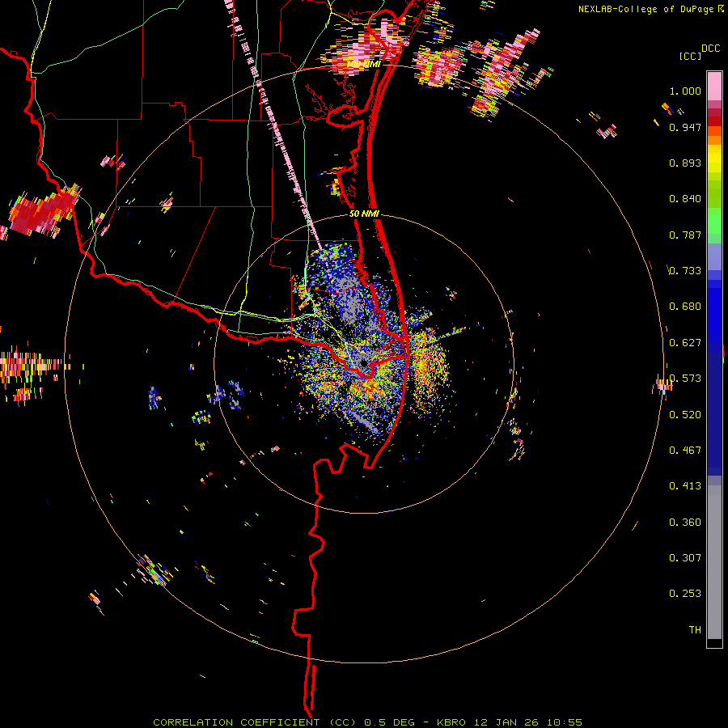Image resolution: width=728 pixels, height=728 pixels.
Task: Click the 50 NMI range ring label
Action: [x=364, y=214]
